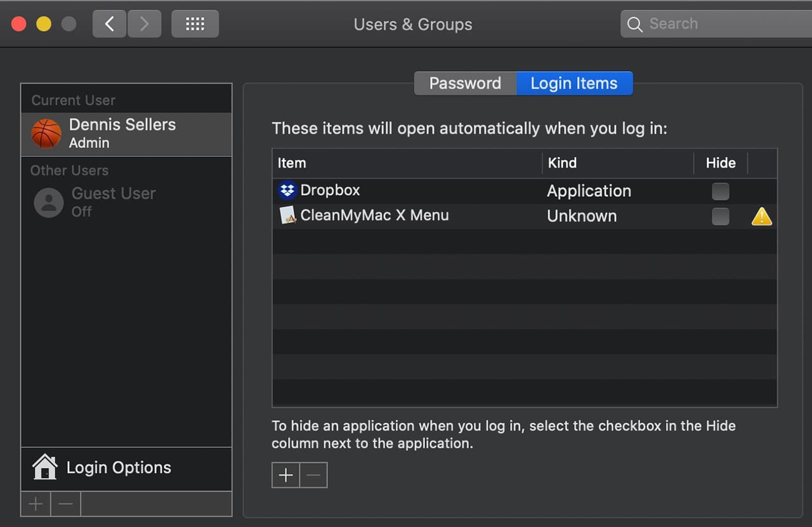
Task: Toggle the Hide checkbox for Dropbox
Action: [x=720, y=191]
